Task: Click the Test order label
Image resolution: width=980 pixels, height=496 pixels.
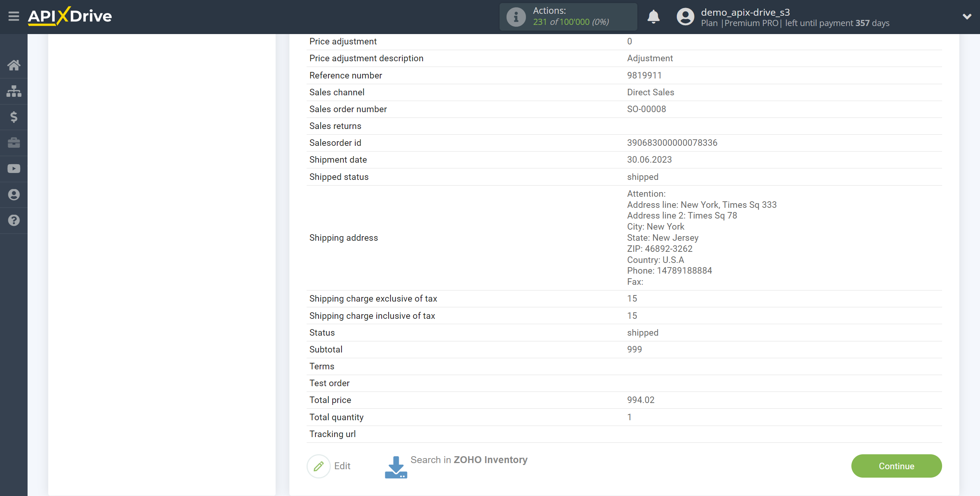Action: (329, 383)
